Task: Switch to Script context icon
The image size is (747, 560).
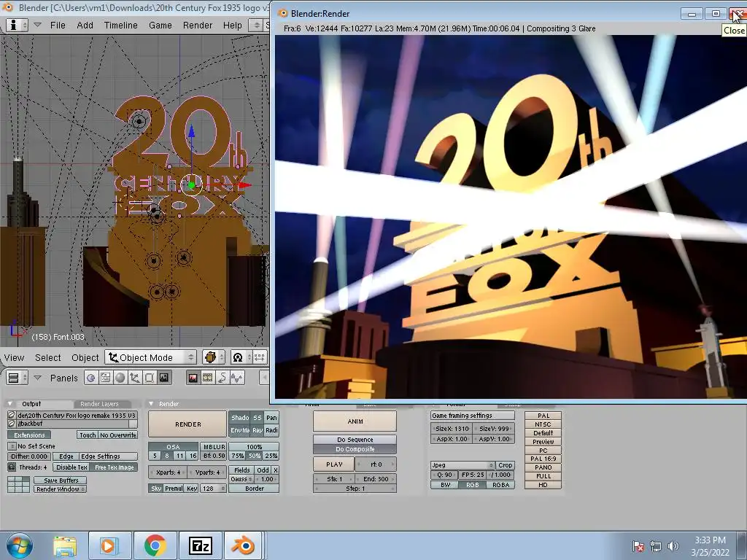Action: (x=105, y=378)
